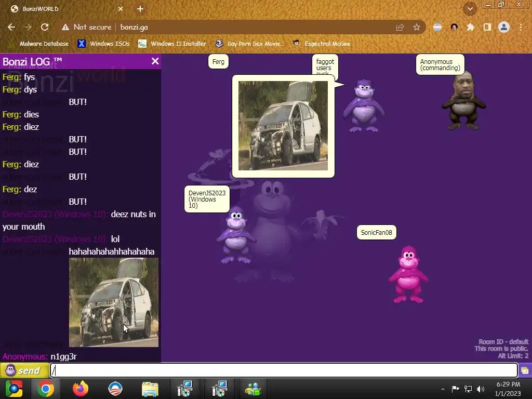Image resolution: width=532 pixels, height=399 pixels.
Task: Toggle the chat log icon beside the input
Action: click(525, 370)
